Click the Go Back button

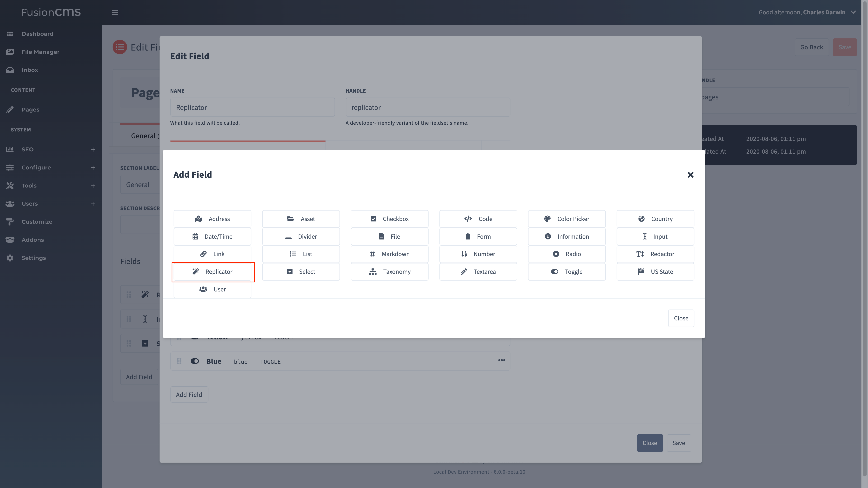coord(811,47)
